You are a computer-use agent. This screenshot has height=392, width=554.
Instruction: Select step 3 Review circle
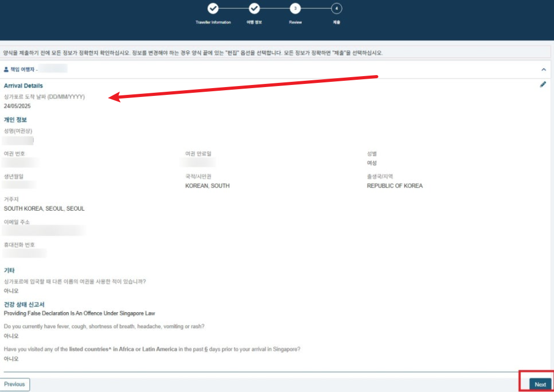click(296, 8)
